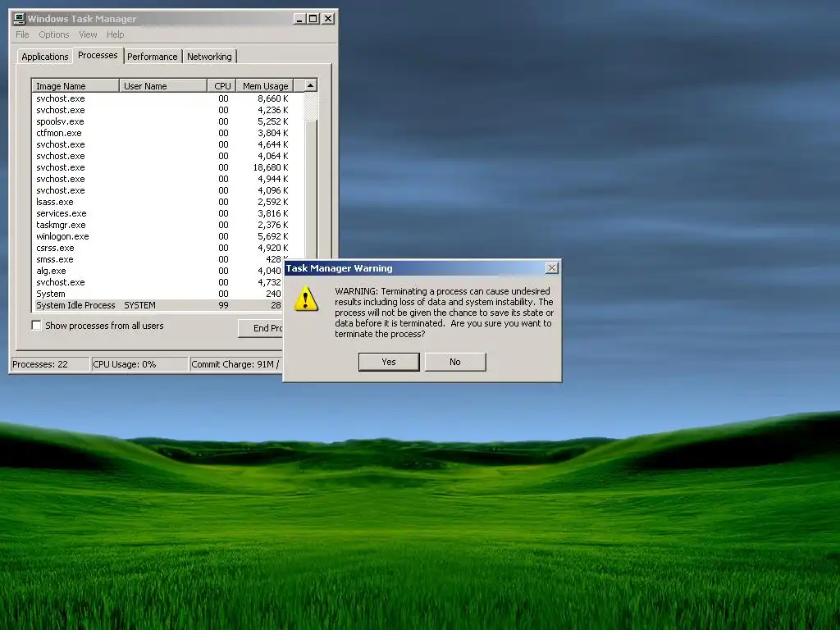Click the Task Manager title bar icon
This screenshot has width=840, height=630.
pos(20,19)
